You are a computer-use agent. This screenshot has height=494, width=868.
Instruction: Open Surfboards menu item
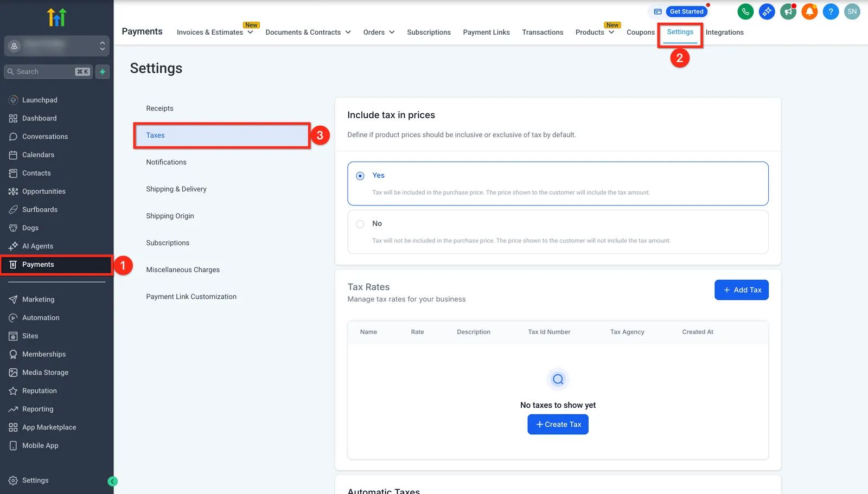click(x=40, y=209)
